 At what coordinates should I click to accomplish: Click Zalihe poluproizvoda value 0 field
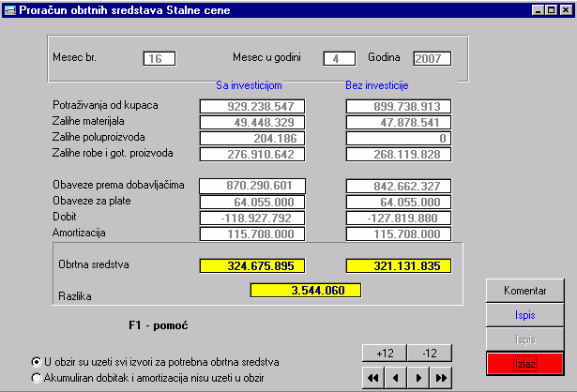[x=399, y=138]
